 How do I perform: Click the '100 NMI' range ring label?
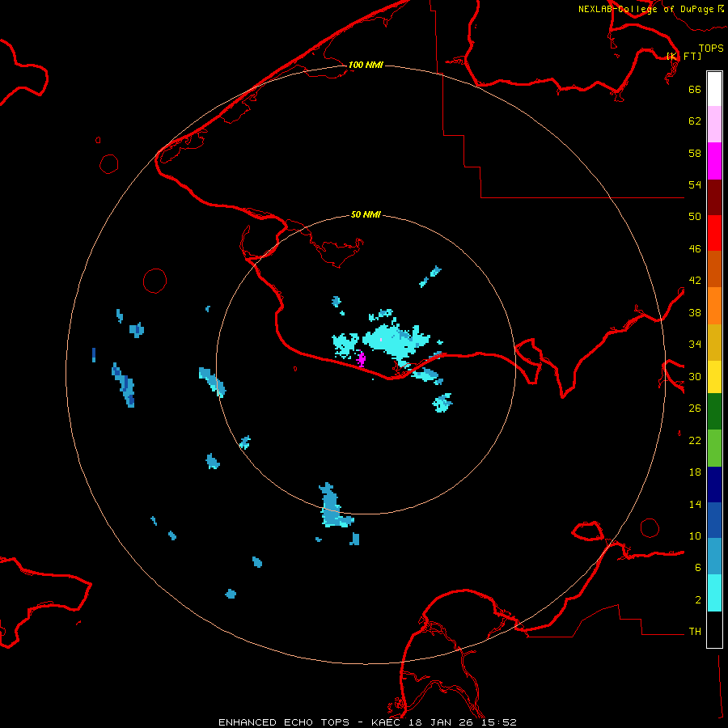coord(366,65)
